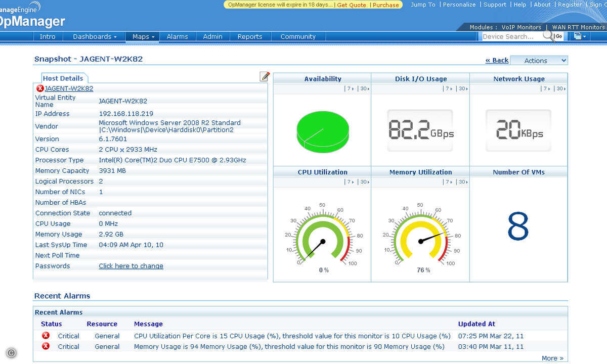Image resolution: width=607 pixels, height=364 pixels.
Task: Sort alarms by Status column header
Action: coord(52,324)
